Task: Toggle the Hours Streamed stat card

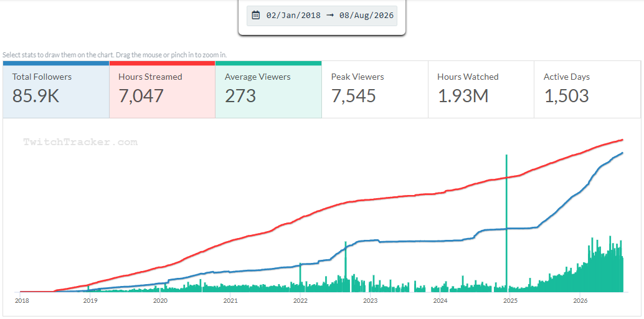Action: [x=162, y=90]
